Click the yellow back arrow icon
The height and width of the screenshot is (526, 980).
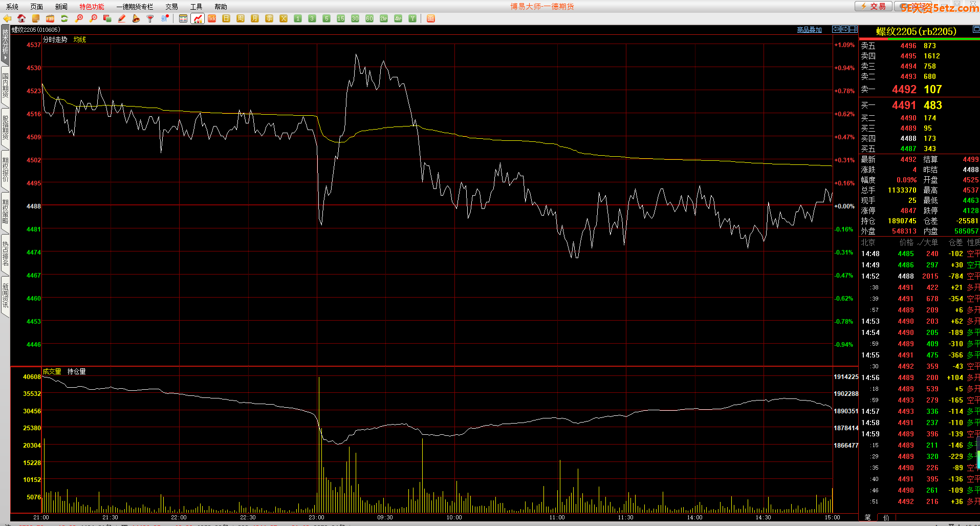coord(7,18)
